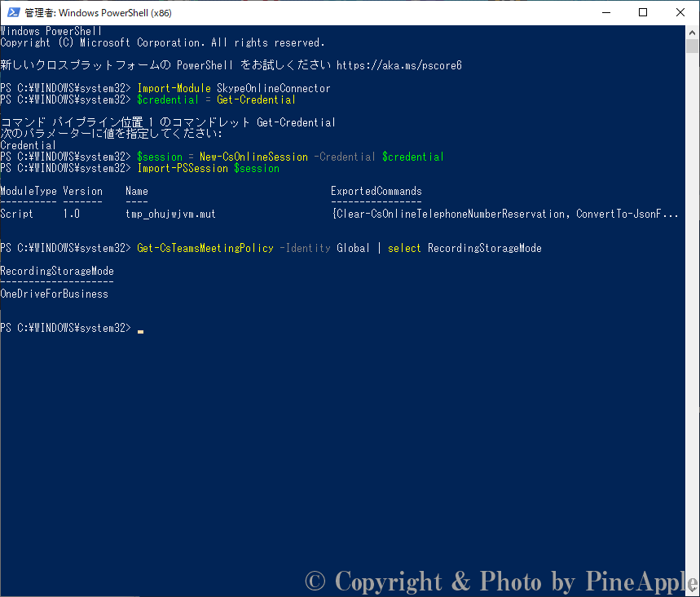This screenshot has height=597, width=700.
Task: Maximize the PowerShell window
Action: (643, 13)
